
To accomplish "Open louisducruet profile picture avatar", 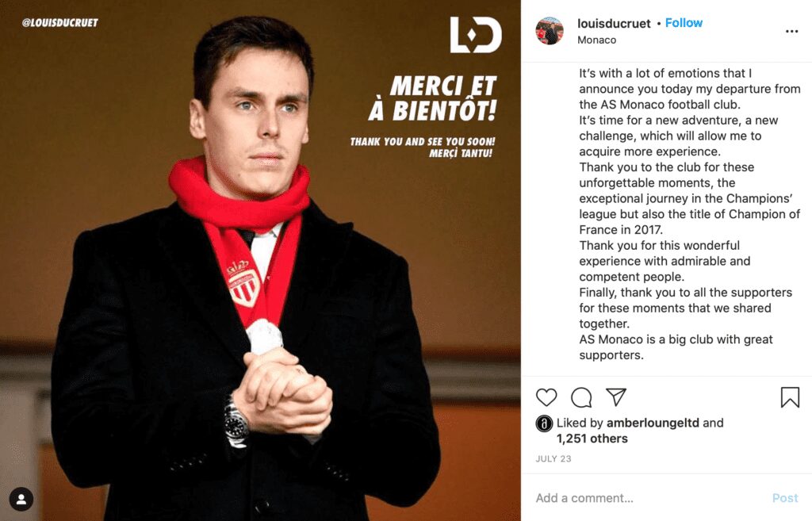I will (550, 31).
